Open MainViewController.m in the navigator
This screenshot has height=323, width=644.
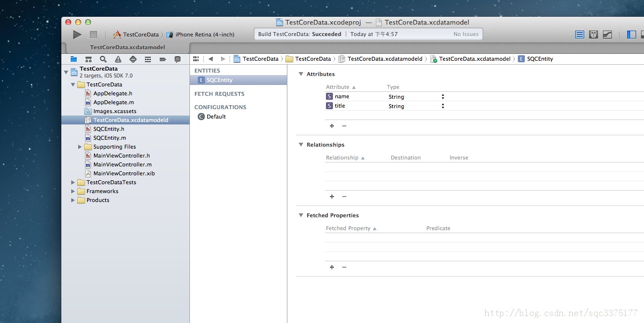[123, 164]
